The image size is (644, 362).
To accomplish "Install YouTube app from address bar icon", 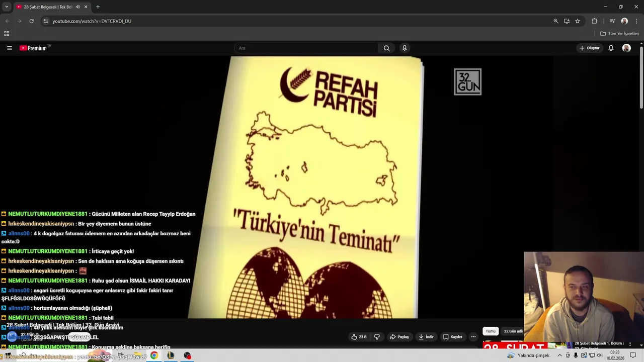I will (x=567, y=21).
